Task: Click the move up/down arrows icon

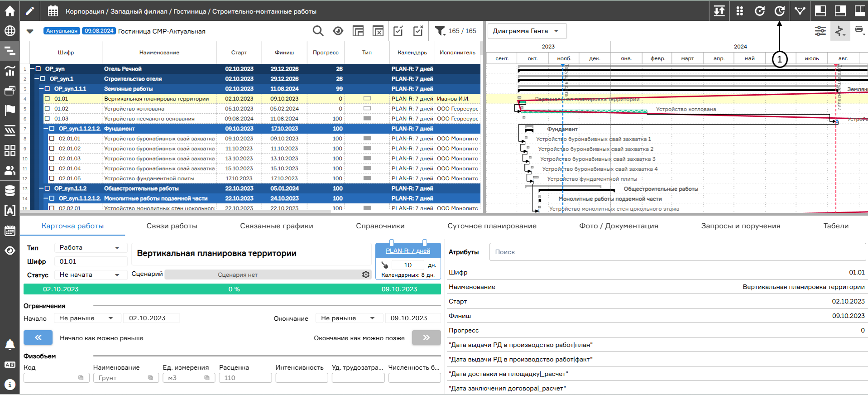Action: pos(719,11)
